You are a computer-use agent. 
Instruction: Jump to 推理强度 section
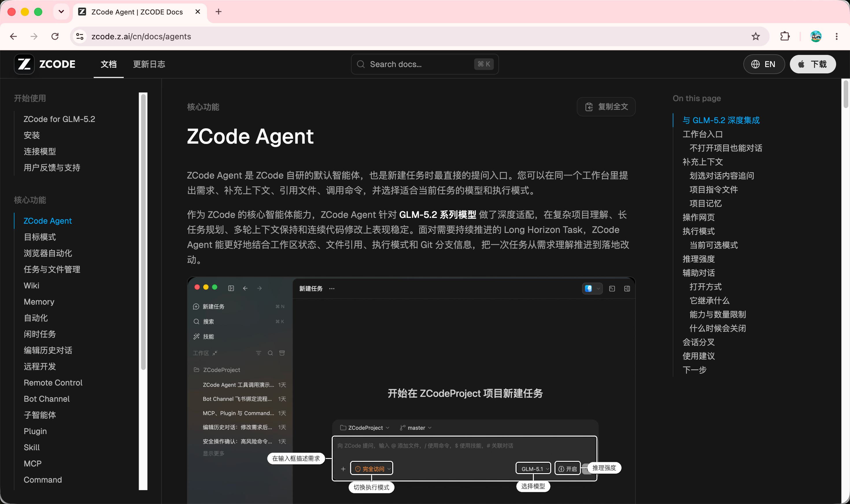coord(699,259)
